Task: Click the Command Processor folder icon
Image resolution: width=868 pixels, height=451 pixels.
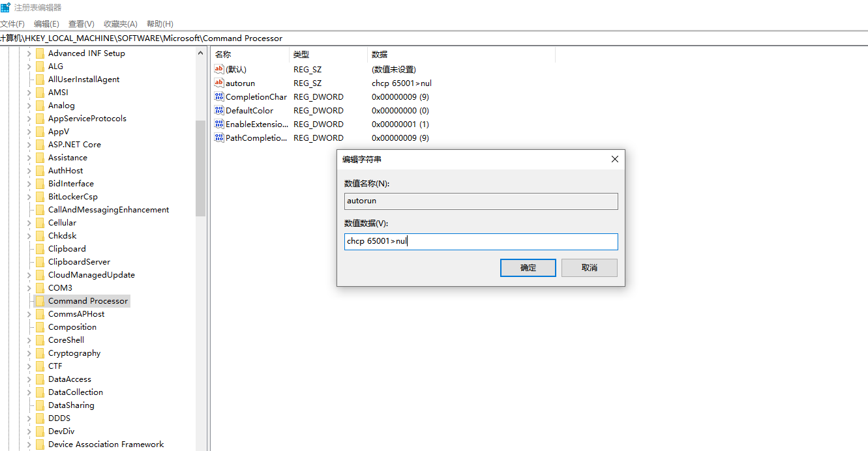Action: [40, 300]
